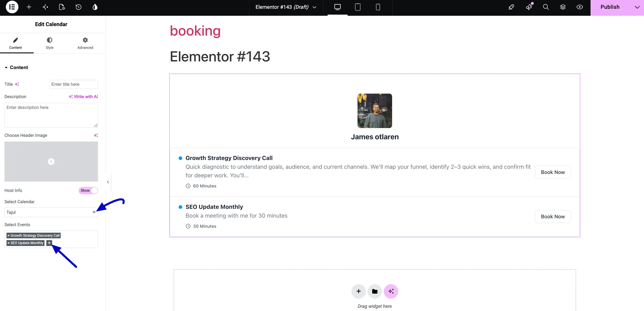Open the Elementor AI sparkle tool in the top bar
The image size is (644, 311).
[x=45, y=7]
